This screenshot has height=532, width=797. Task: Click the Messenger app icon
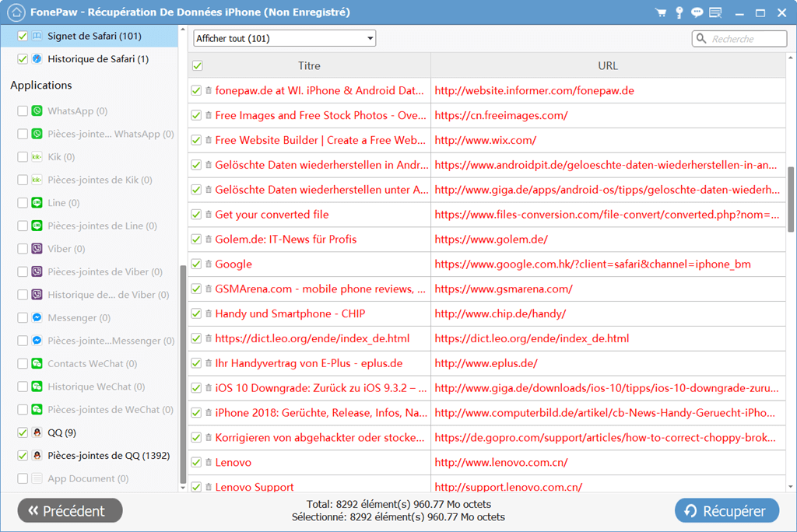click(37, 317)
